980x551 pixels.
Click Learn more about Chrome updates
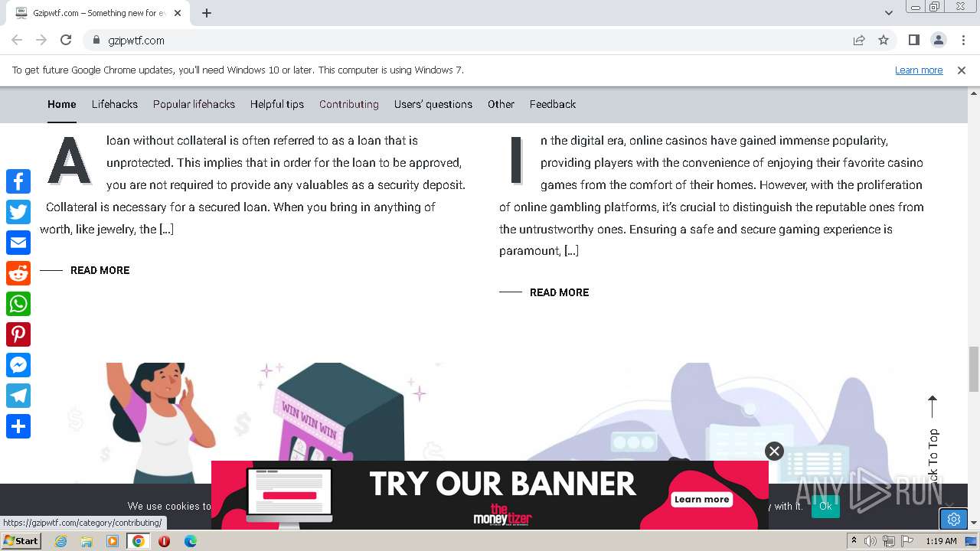(x=919, y=70)
